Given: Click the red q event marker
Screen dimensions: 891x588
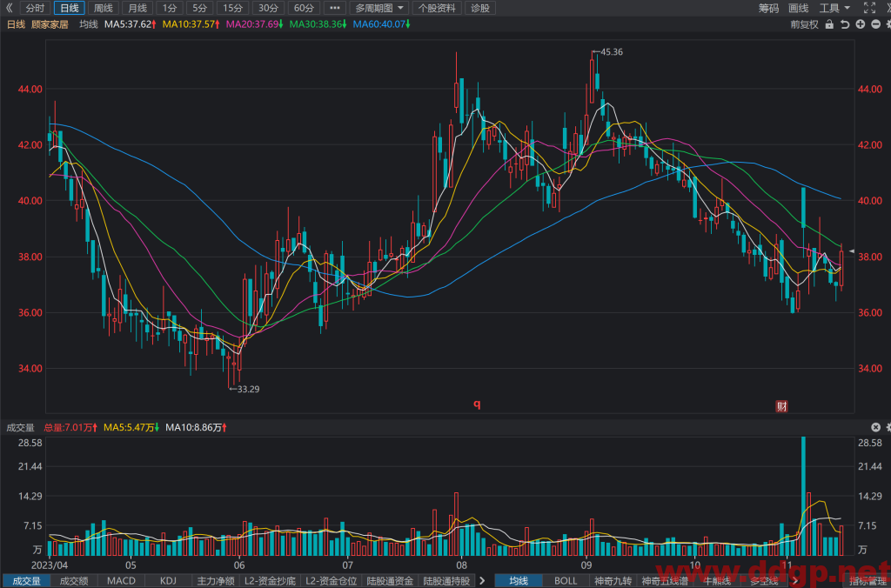Looking at the screenshot, I should click(x=478, y=404).
